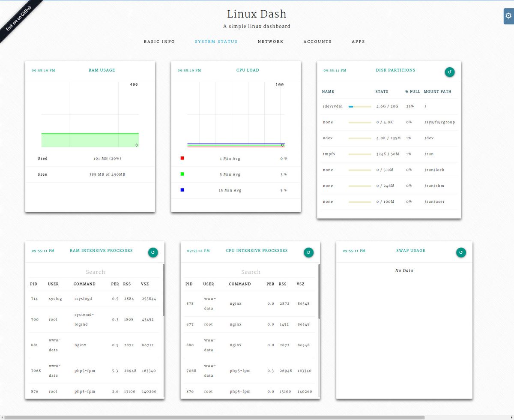Click the tmpfs partition name
Image resolution: width=514 pixels, height=420 pixels.
click(x=329, y=154)
